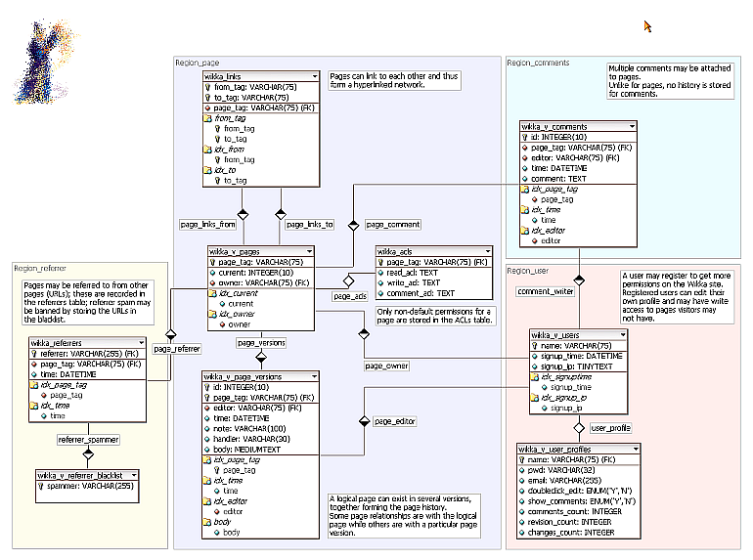This screenshot has height=560, width=753.
Task: Select the page_links_to relationship label
Action: tap(310, 224)
